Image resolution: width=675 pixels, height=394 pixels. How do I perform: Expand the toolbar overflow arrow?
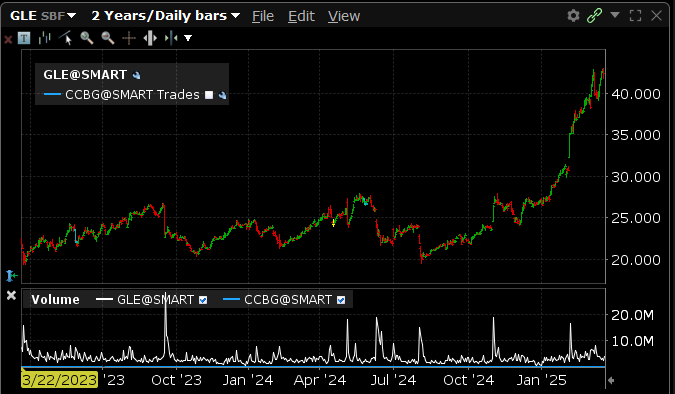(188, 38)
